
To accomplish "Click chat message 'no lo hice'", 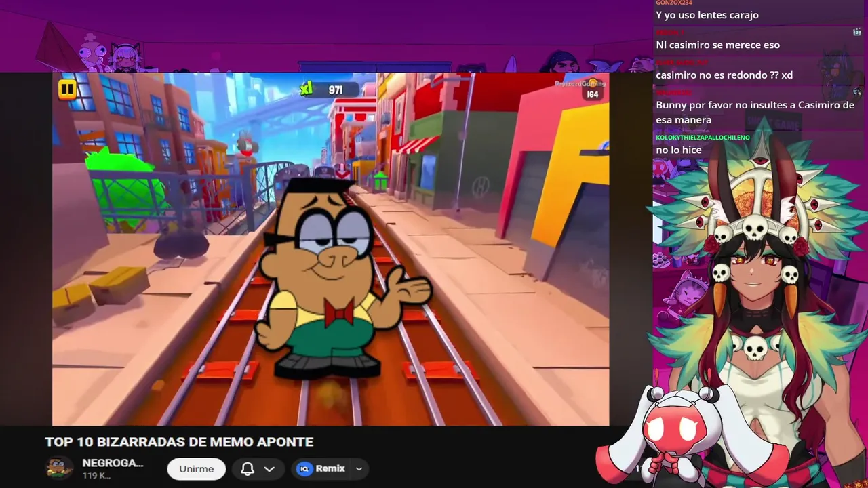I will point(679,150).
